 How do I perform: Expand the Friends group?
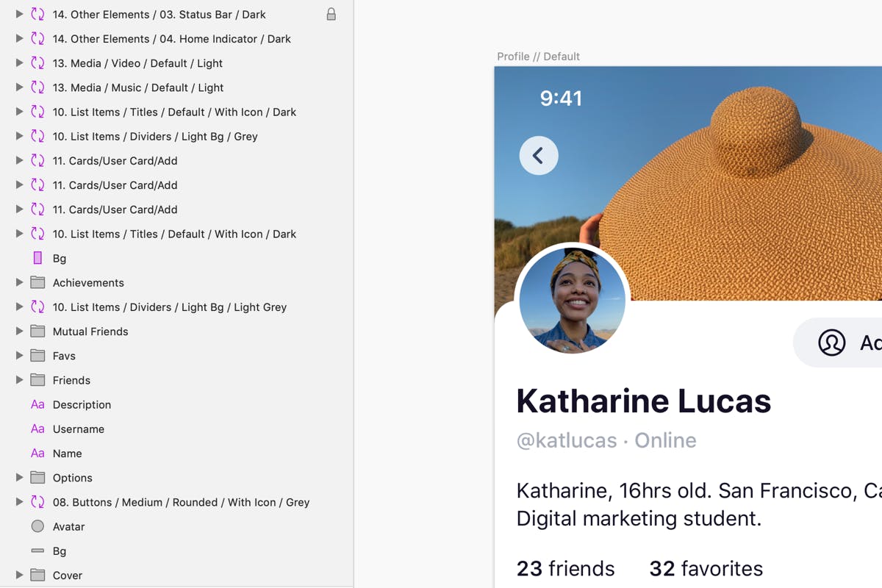(x=19, y=380)
